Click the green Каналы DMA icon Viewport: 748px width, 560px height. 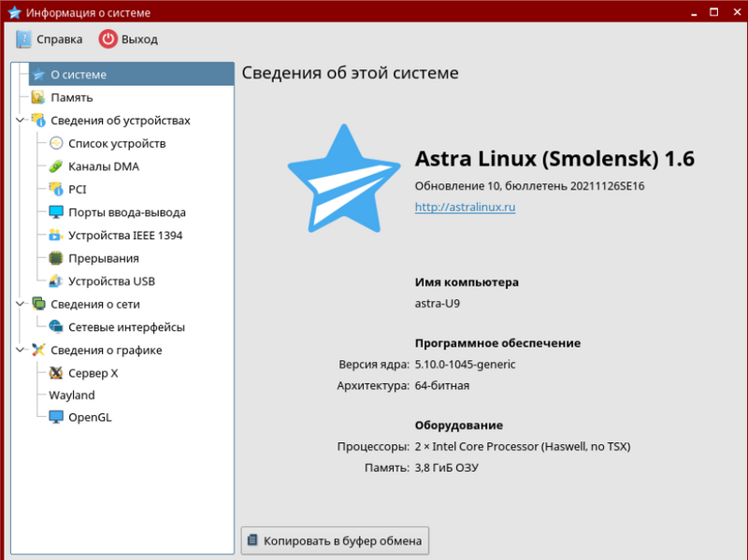[x=56, y=166]
